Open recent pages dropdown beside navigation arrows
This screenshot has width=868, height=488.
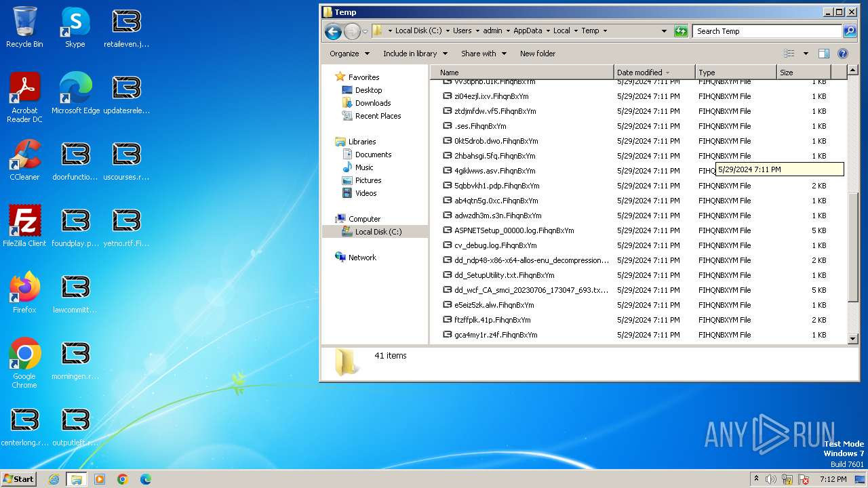pyautogui.click(x=365, y=31)
